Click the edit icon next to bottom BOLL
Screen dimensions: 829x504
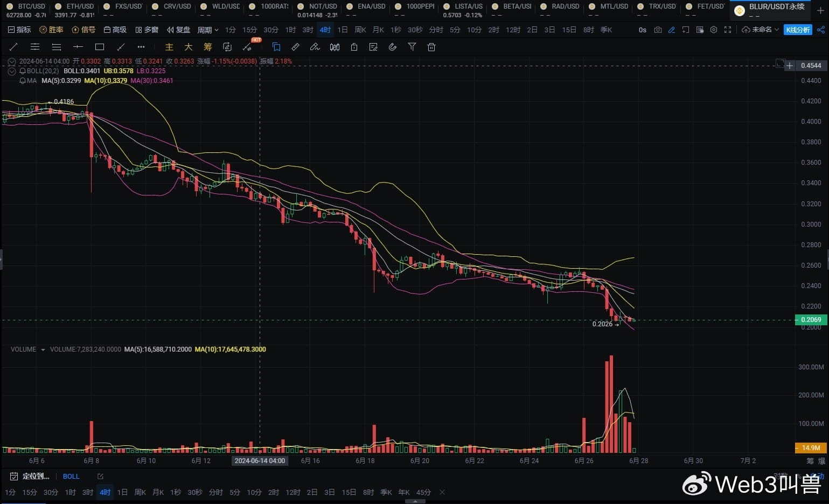[100, 477]
